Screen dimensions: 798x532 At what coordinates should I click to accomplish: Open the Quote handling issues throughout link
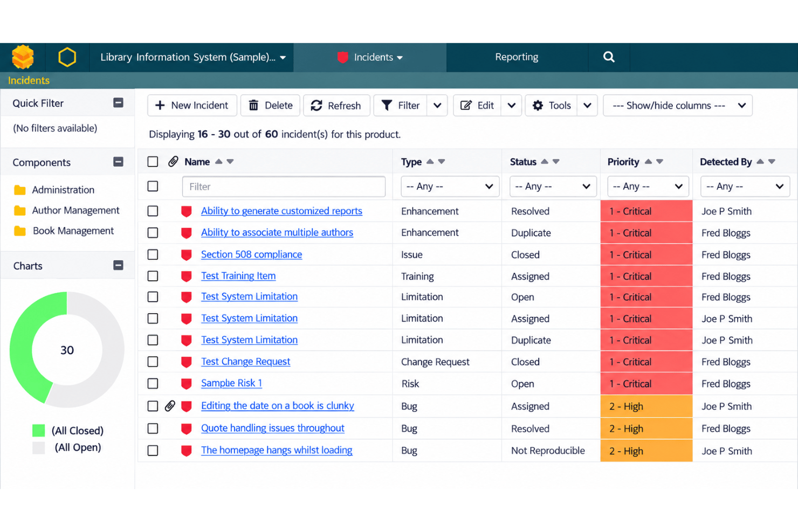tap(273, 428)
